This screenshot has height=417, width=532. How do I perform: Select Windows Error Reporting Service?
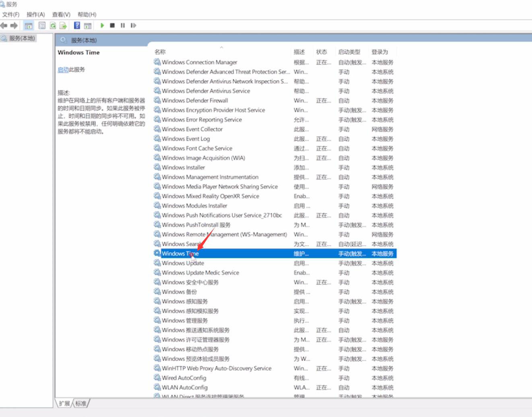275,120
